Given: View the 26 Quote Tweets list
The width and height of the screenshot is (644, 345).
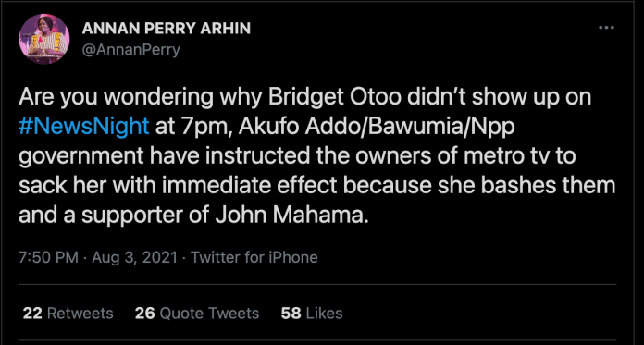Looking at the screenshot, I should 197,314.
